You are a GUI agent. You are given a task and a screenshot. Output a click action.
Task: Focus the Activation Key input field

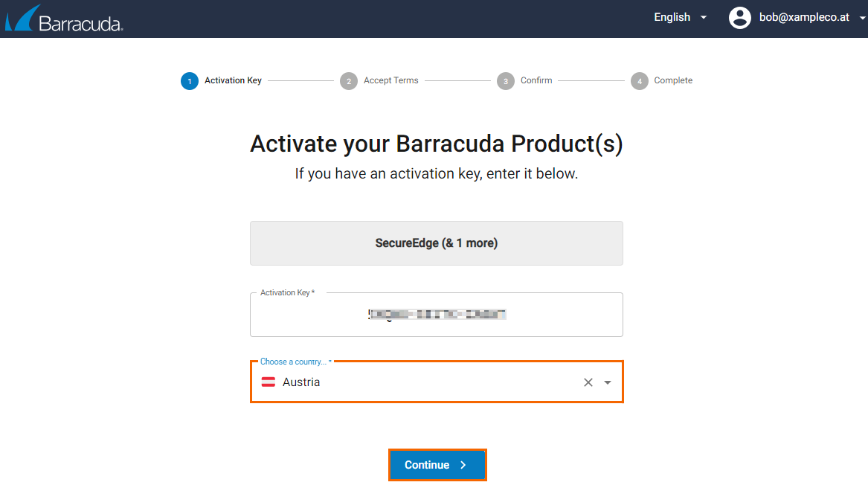436,315
